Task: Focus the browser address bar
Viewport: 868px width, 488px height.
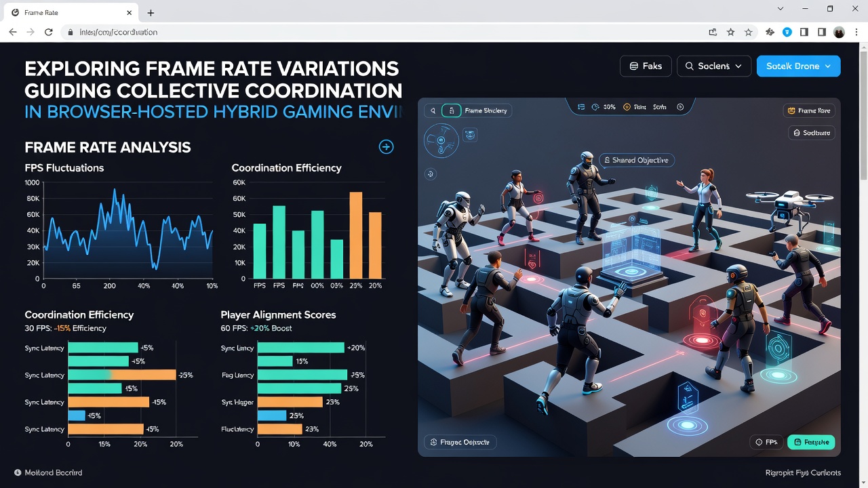Action: [x=380, y=32]
